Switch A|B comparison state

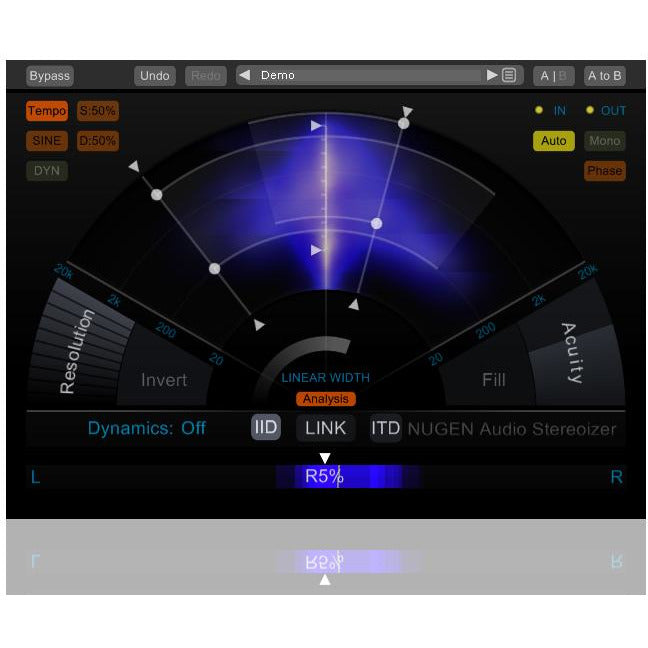pyautogui.click(x=553, y=76)
